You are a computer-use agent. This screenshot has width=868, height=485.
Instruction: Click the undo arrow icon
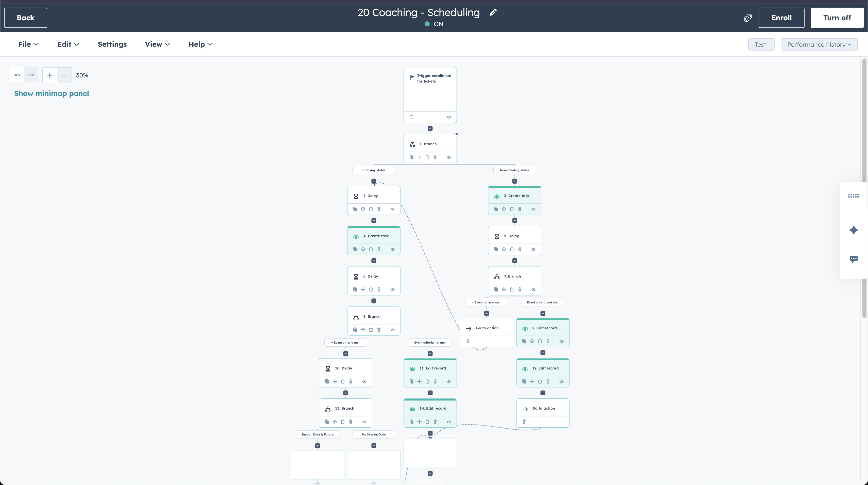point(17,75)
